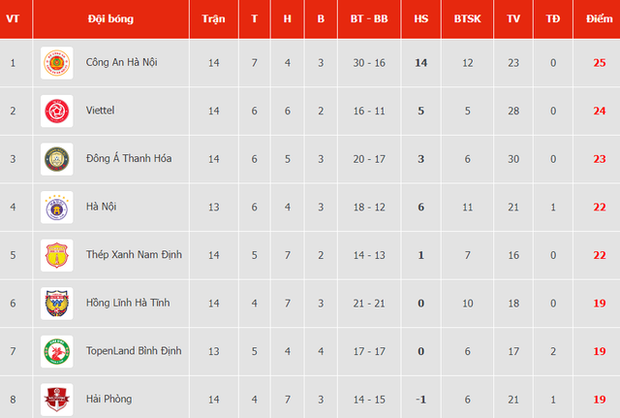
Task: Click the Hà Nội club logo
Action: click(56, 207)
